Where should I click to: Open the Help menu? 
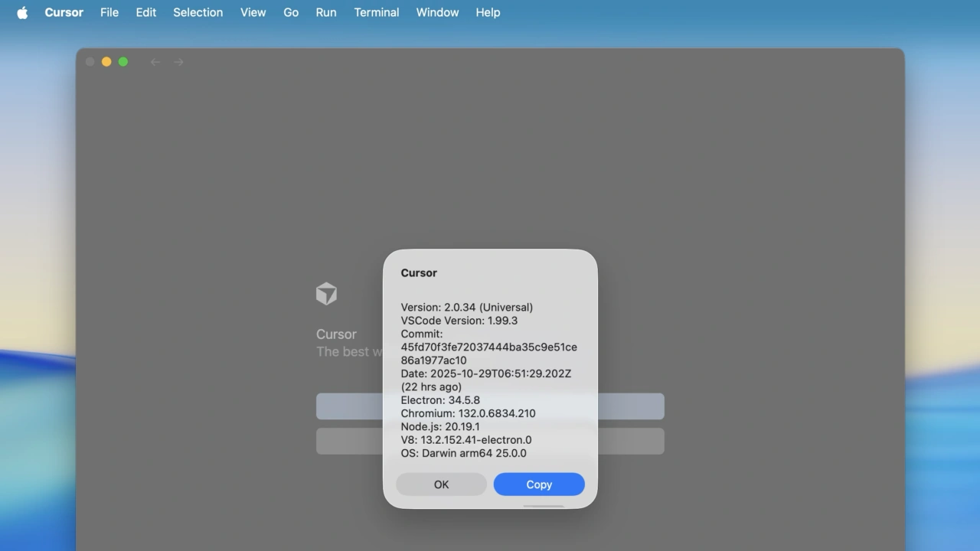[x=488, y=12]
